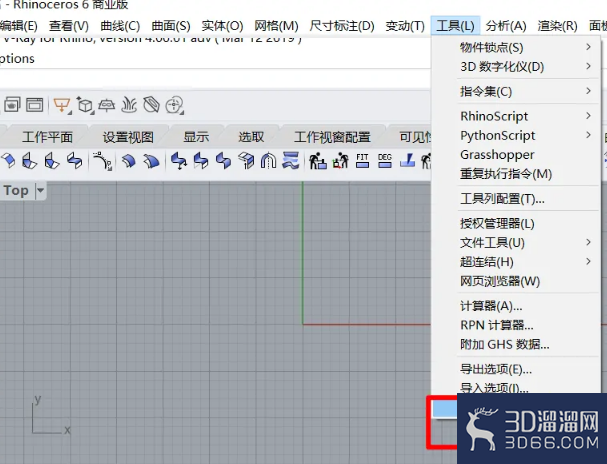
Task: Switch to the 工作视窗配置 toolbar tab
Action: tap(332, 137)
